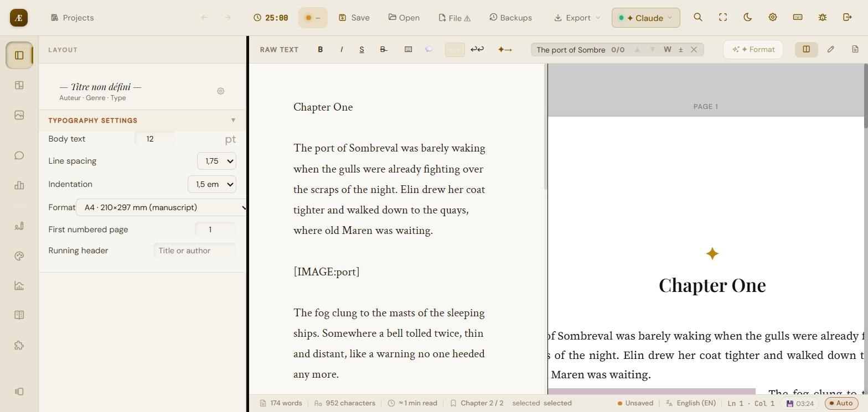This screenshot has width=868, height=412.
Task: Switch to pencil edit-only view
Action: point(831,50)
